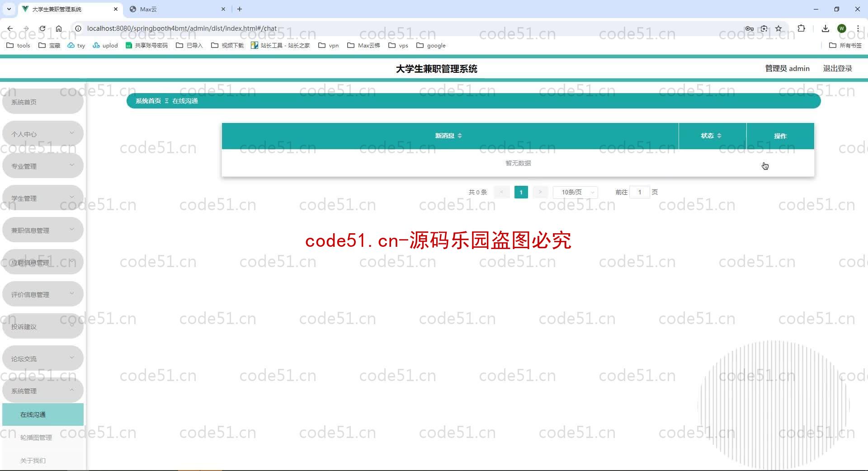Collapse the 系统管理 sidebar menu
868x471 pixels.
tap(43, 391)
